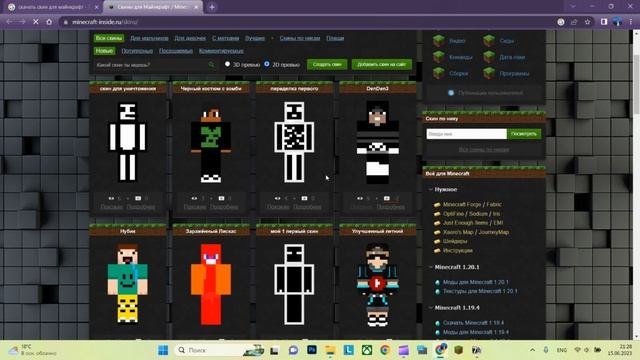Click the eye views icon under DenDen3 skin
This screenshot has width=640, height=360.
[x=360, y=198]
